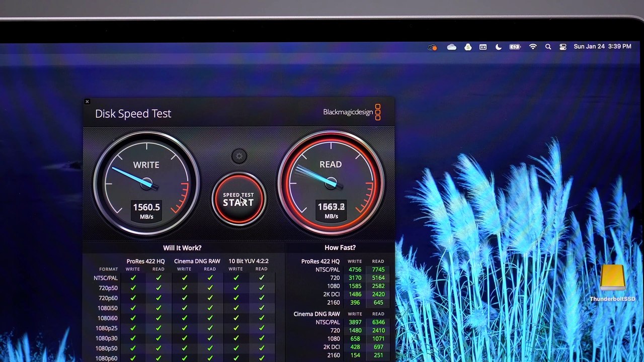Click the Disk Speed Test title
The height and width of the screenshot is (362, 644).
(133, 114)
